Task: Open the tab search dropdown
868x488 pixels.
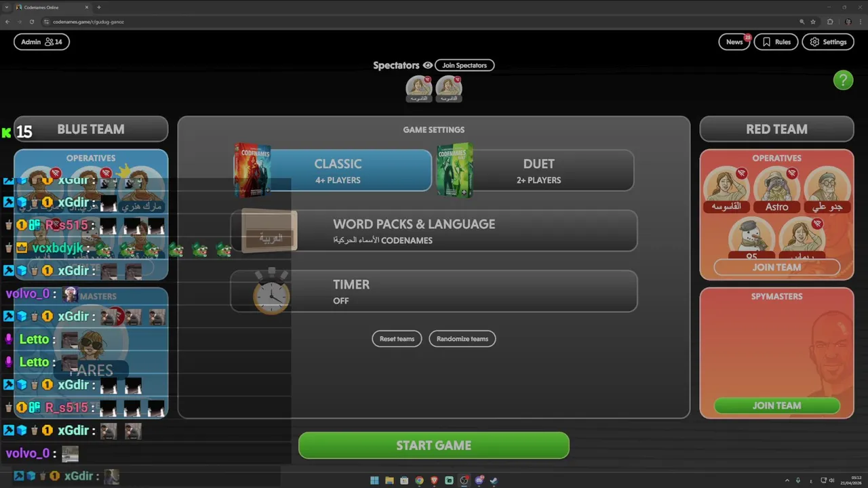Action: click(5, 7)
